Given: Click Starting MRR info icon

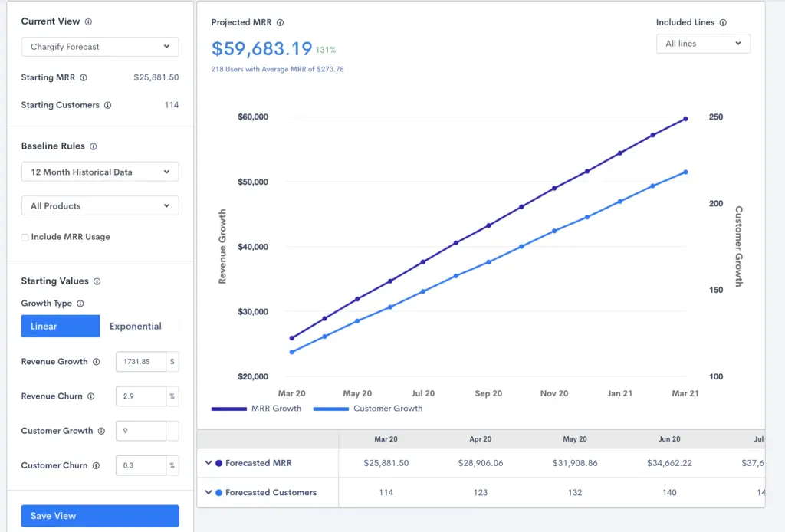Looking at the screenshot, I should pyautogui.click(x=84, y=77).
